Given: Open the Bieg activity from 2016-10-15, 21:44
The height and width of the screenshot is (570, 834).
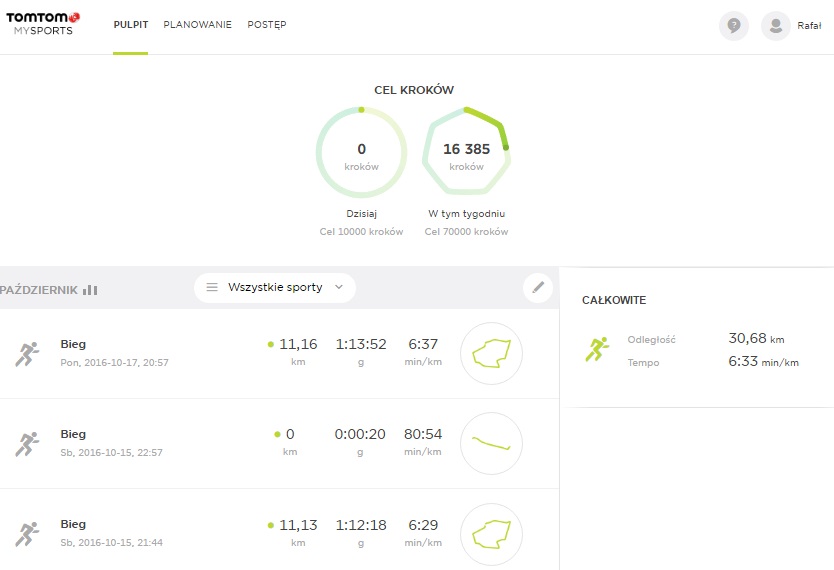Looking at the screenshot, I should click(x=73, y=524).
